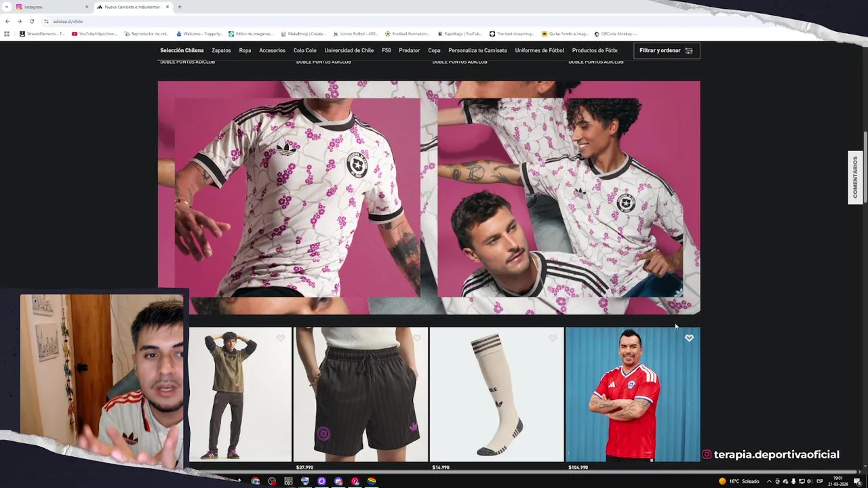This screenshot has height=488, width=868.
Task: Open the QRCode Monkey bookmark
Action: 616,34
